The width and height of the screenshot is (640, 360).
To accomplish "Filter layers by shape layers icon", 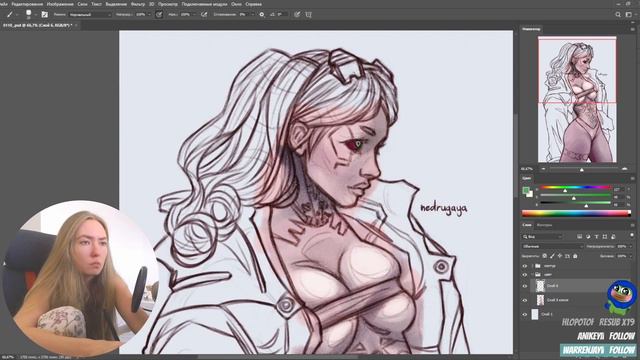I will [x=605, y=236].
